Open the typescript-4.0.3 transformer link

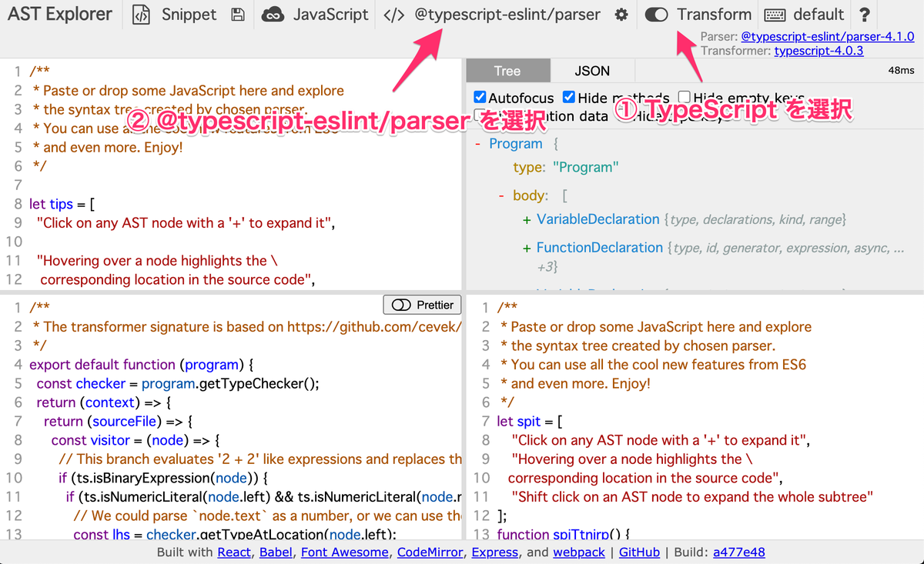(819, 51)
